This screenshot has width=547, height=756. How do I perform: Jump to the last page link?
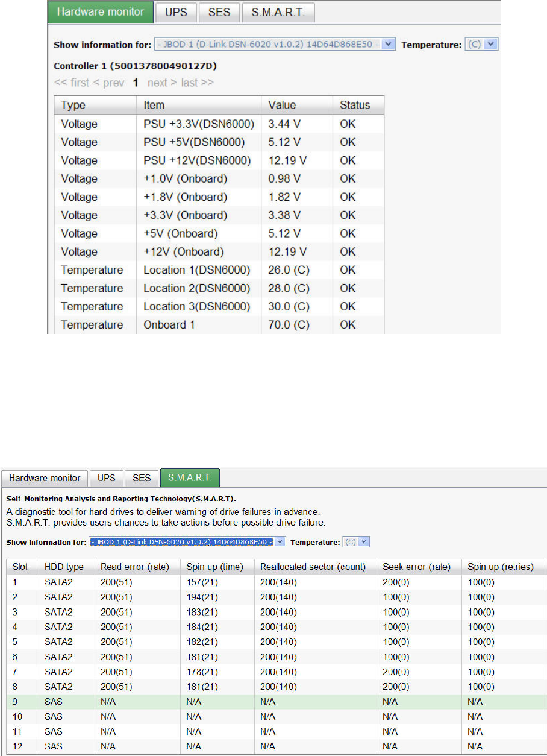click(197, 83)
